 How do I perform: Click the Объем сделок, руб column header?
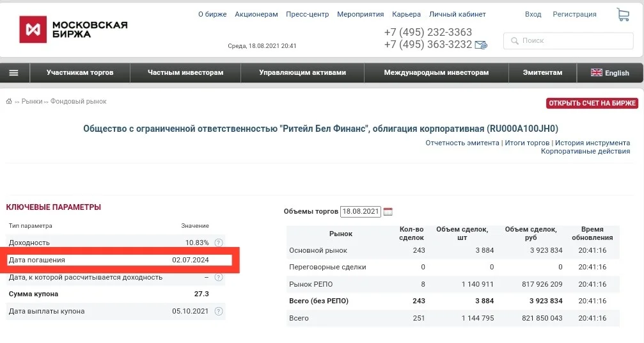pos(531,234)
